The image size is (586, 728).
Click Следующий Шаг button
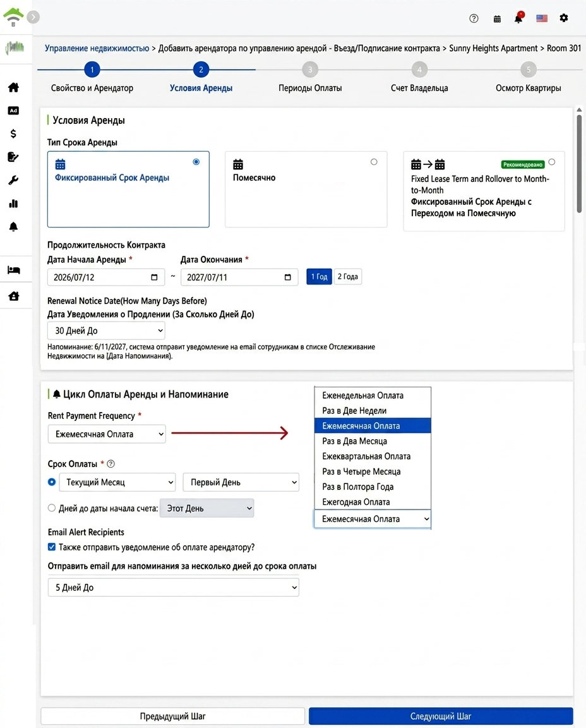441,717
